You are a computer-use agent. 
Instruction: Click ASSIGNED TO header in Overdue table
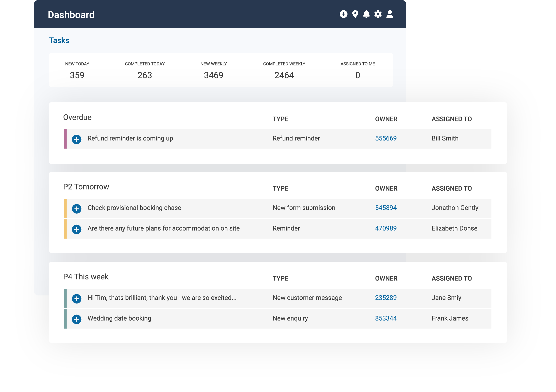pyautogui.click(x=452, y=119)
